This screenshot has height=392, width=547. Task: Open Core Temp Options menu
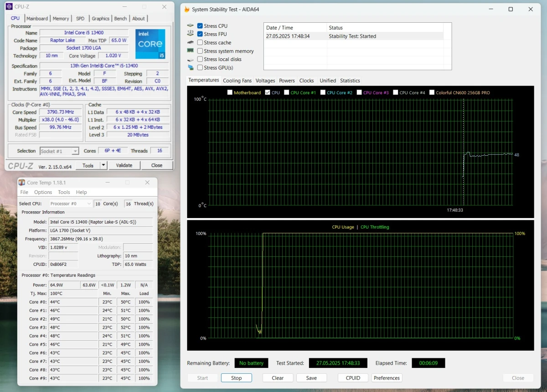43,192
